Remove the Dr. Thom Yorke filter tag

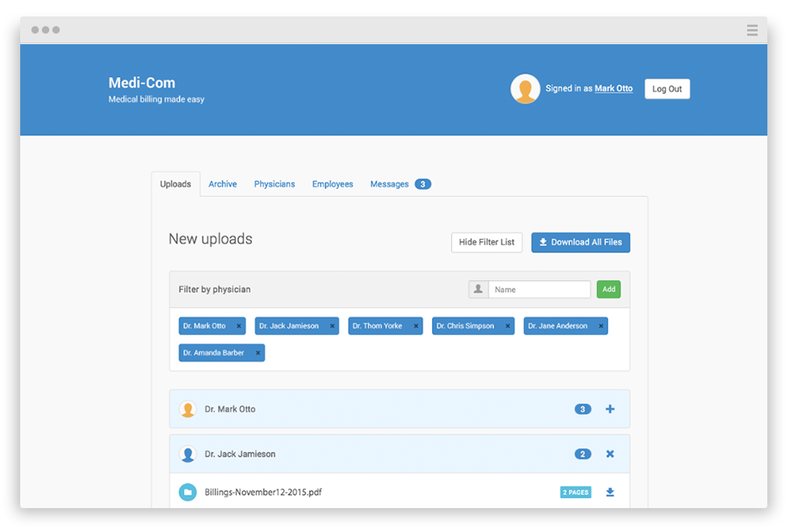(x=416, y=326)
